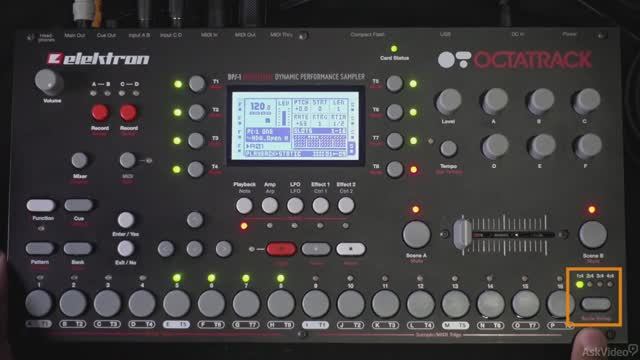
Task: Select track T4 button
Action: click(196, 169)
